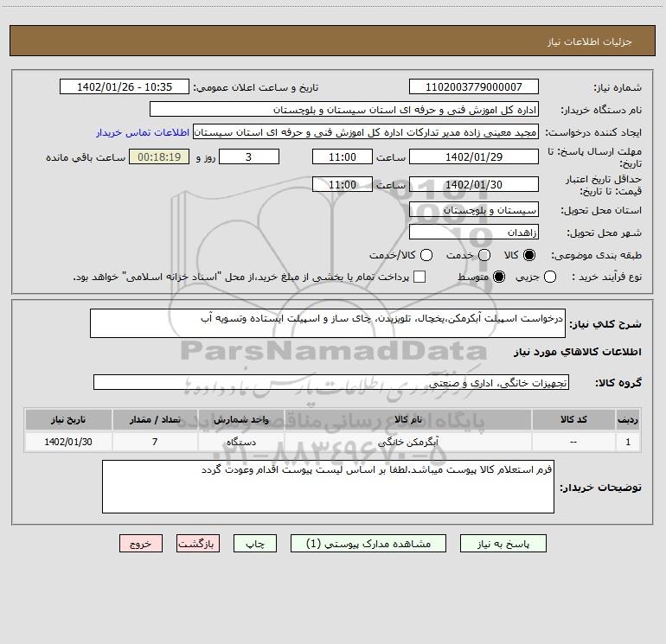Click the واحد شمارش column header
The height and width of the screenshot is (644, 666).
[x=241, y=420]
